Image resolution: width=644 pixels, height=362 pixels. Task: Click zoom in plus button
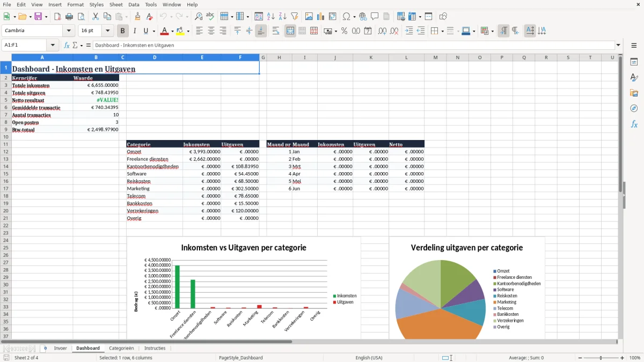point(622,358)
